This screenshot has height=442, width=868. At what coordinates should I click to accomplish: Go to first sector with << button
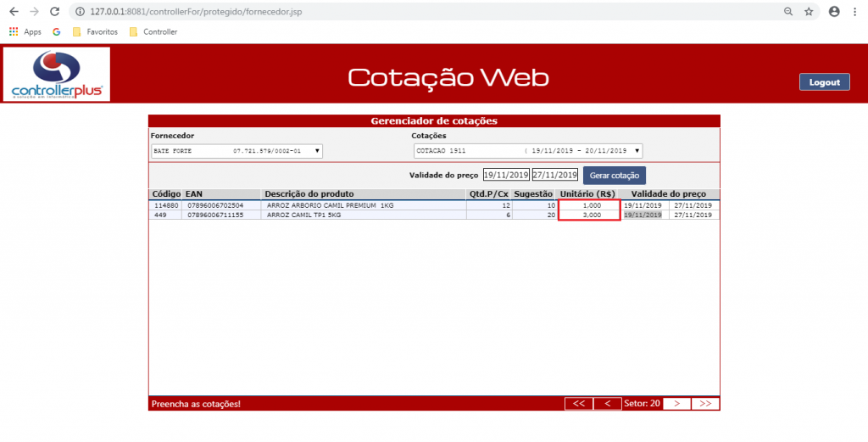(x=578, y=404)
